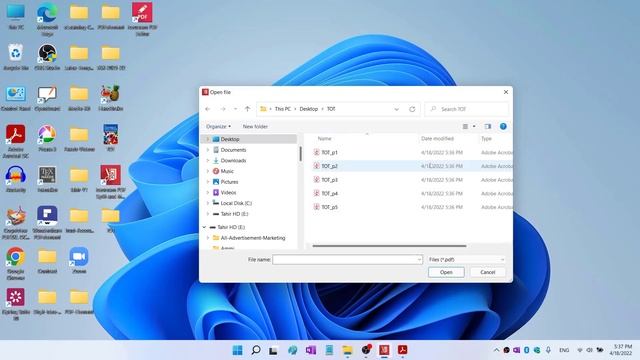The image size is (640, 360).
Task: Show the preview pane icon
Action: coord(487,127)
